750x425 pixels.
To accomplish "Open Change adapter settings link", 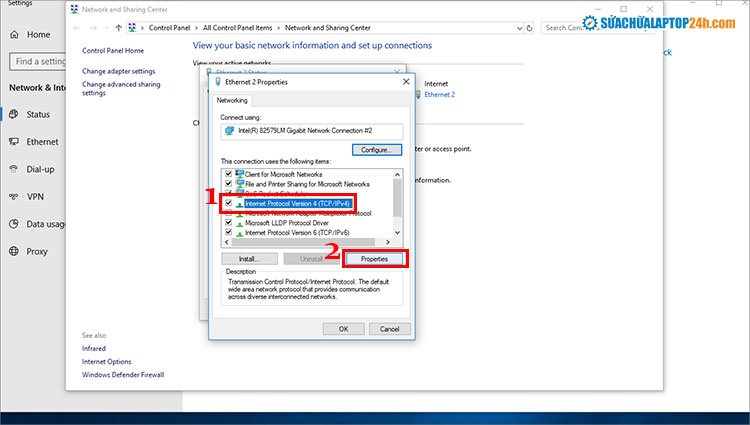I will click(118, 71).
